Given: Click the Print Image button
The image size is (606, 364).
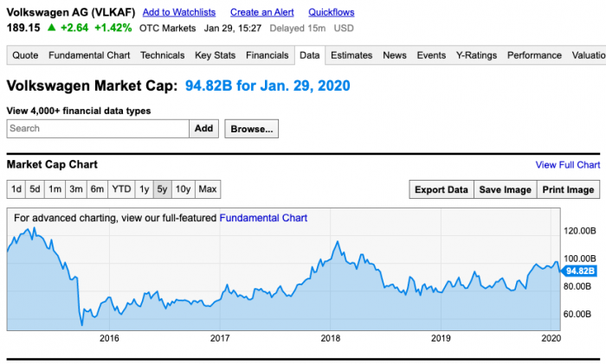Looking at the screenshot, I should pyautogui.click(x=568, y=190).
